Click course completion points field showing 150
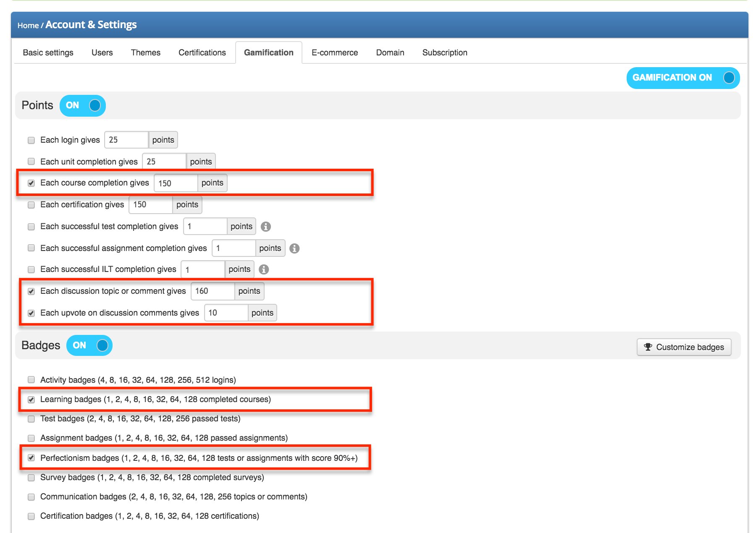This screenshot has width=756, height=533. pyautogui.click(x=176, y=183)
